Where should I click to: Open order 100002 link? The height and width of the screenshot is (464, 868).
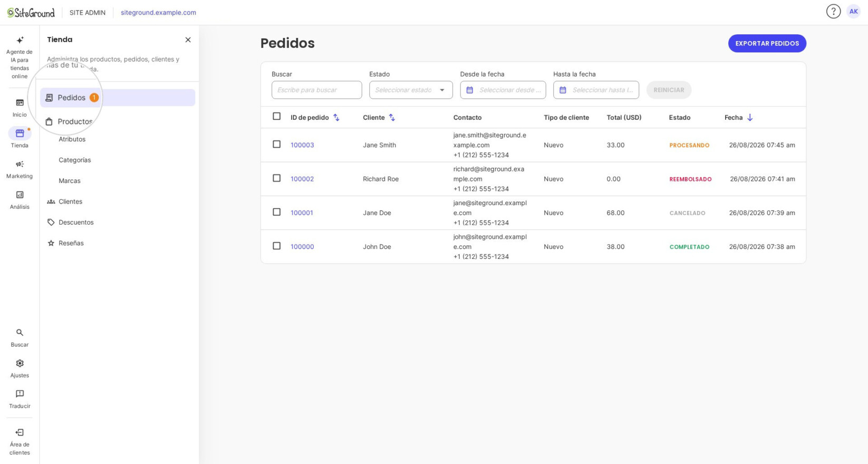[302, 179]
